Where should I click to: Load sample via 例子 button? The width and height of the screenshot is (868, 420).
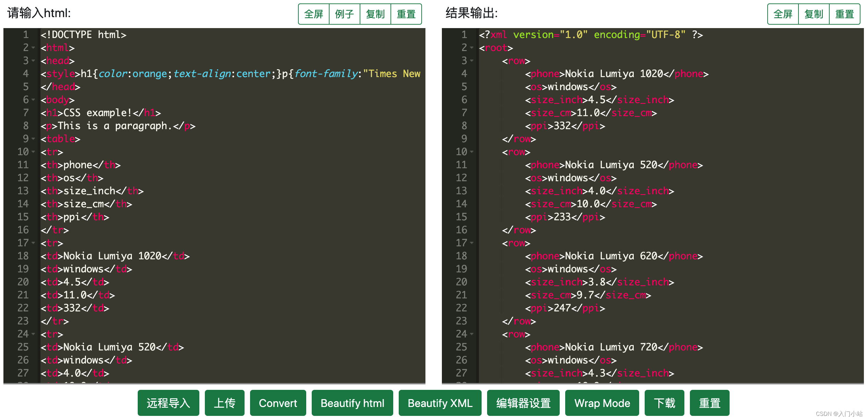click(344, 14)
